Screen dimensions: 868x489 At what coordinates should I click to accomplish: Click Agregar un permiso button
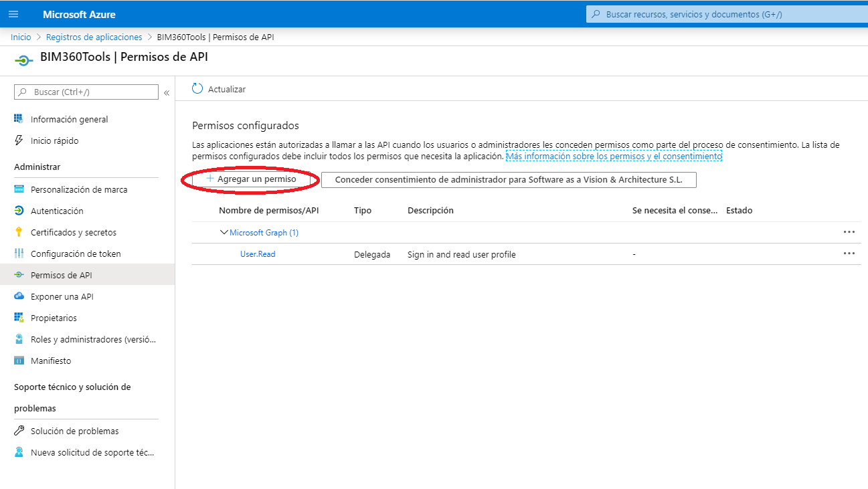click(252, 179)
